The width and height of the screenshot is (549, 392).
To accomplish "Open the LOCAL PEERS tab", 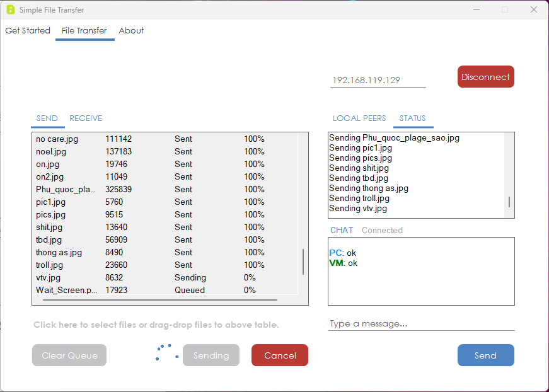I will 359,118.
